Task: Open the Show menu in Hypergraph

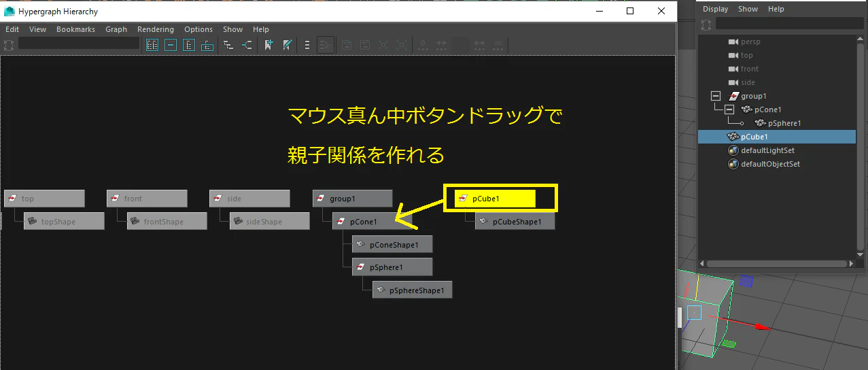Action: [232, 29]
